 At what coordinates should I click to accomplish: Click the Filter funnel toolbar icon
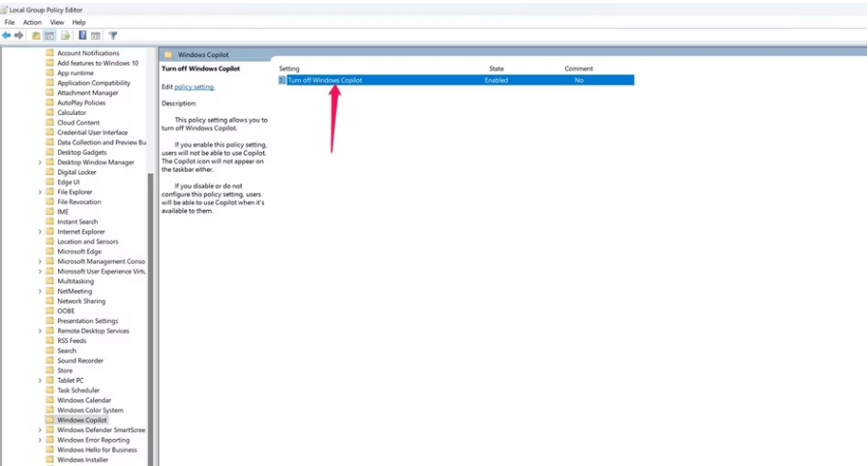pyautogui.click(x=113, y=36)
